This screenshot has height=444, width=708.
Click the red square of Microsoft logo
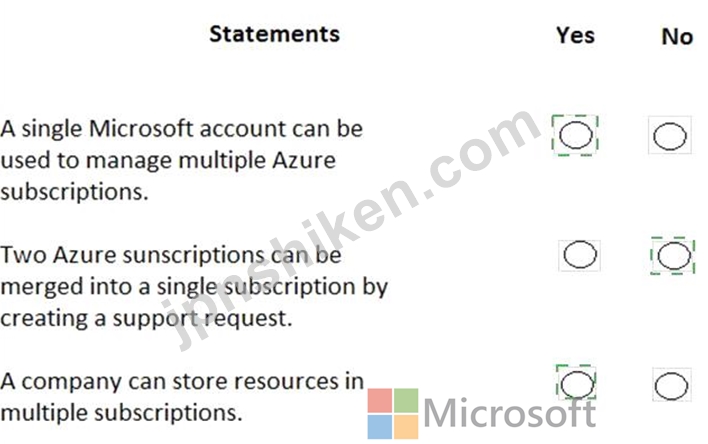click(379, 400)
